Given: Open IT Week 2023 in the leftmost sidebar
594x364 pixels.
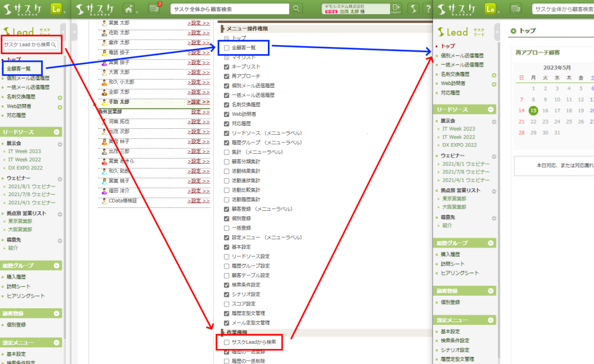Looking at the screenshot, I should [x=24, y=151].
